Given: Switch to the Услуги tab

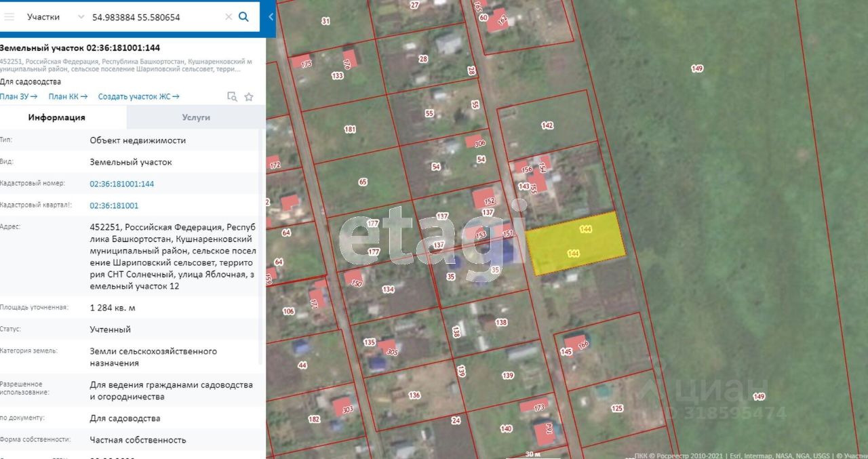Looking at the screenshot, I should (x=196, y=117).
